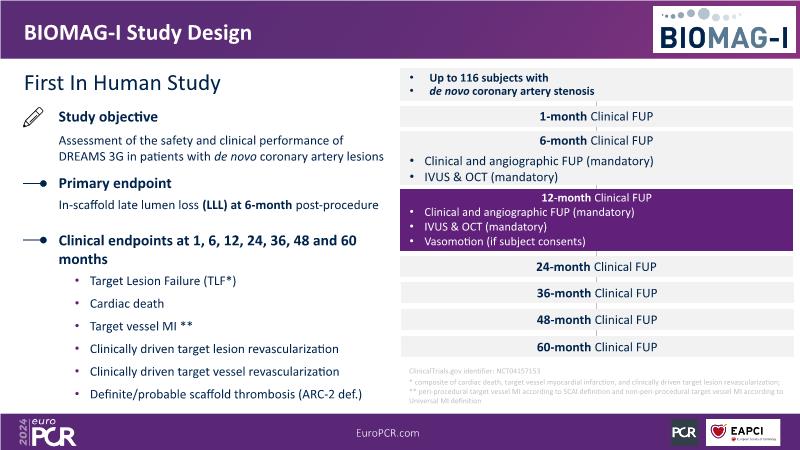Open the EuroPCR.com footer link
The height and width of the screenshot is (450, 800).
click(x=387, y=432)
